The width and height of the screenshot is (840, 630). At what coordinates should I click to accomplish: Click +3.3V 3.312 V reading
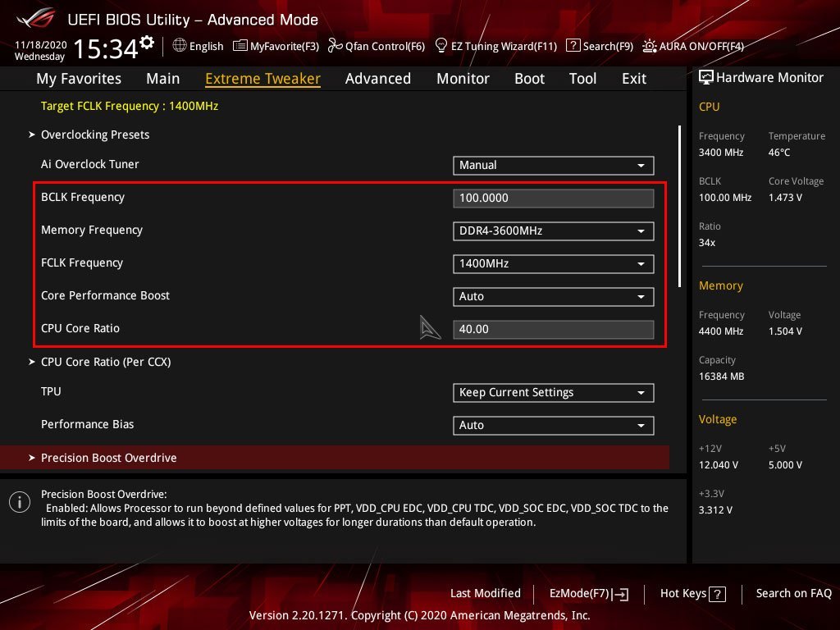coord(715,510)
